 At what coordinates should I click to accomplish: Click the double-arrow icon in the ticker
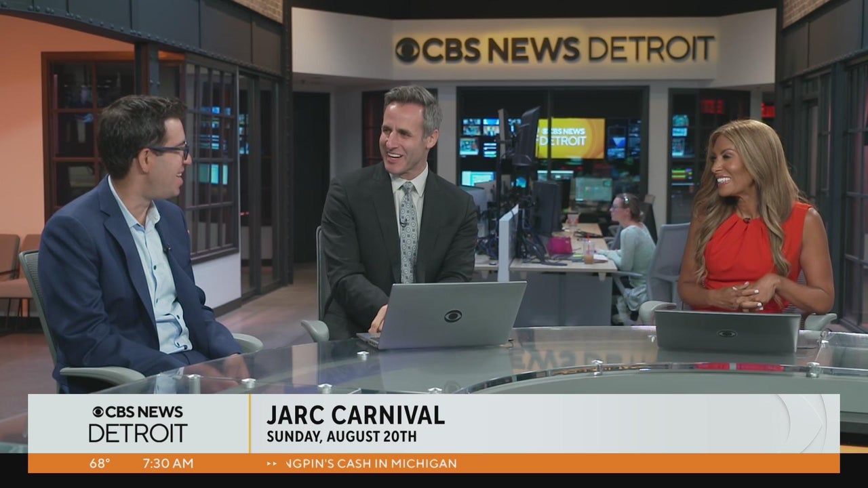(272, 464)
